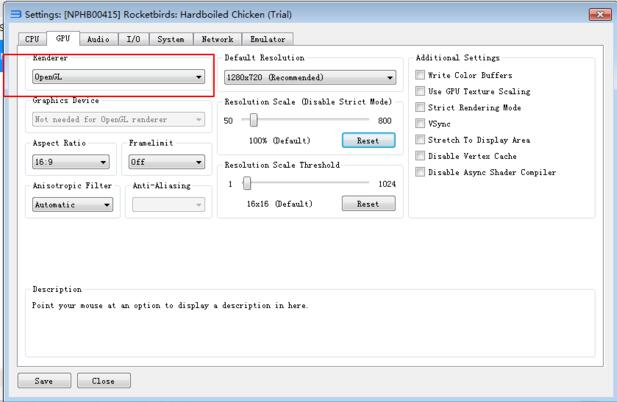Select the GPU tab

[x=63, y=38]
